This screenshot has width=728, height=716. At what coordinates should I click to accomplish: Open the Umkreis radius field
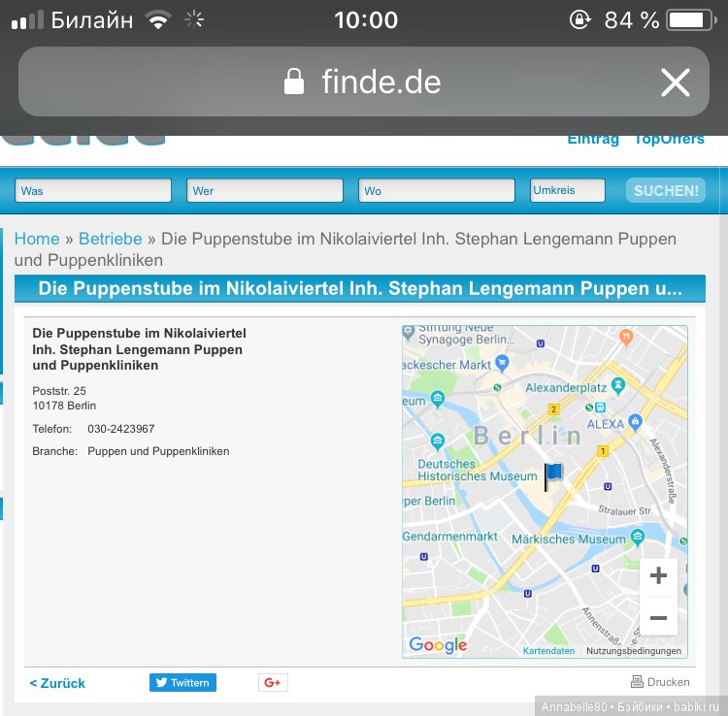click(567, 191)
